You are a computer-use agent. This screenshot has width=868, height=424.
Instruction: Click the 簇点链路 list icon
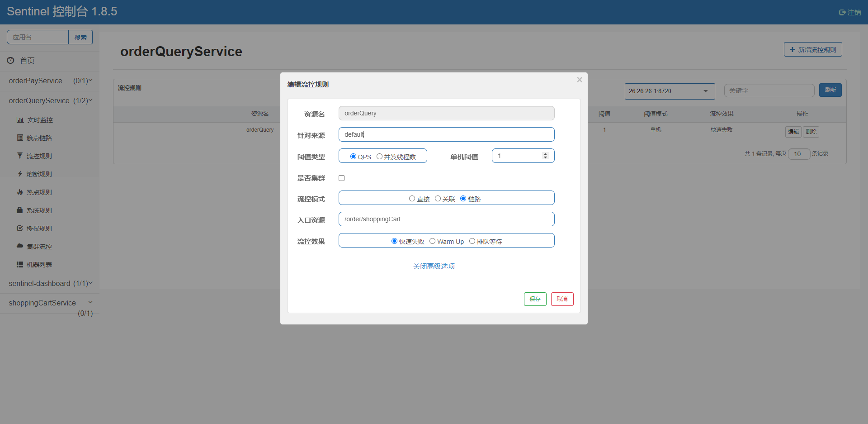pos(20,138)
